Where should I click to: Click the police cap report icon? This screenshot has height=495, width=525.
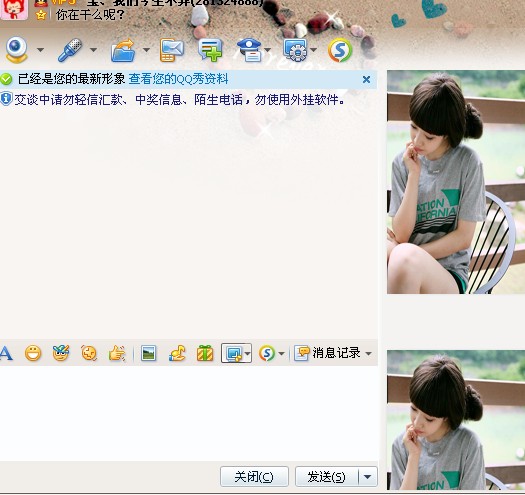(249, 50)
